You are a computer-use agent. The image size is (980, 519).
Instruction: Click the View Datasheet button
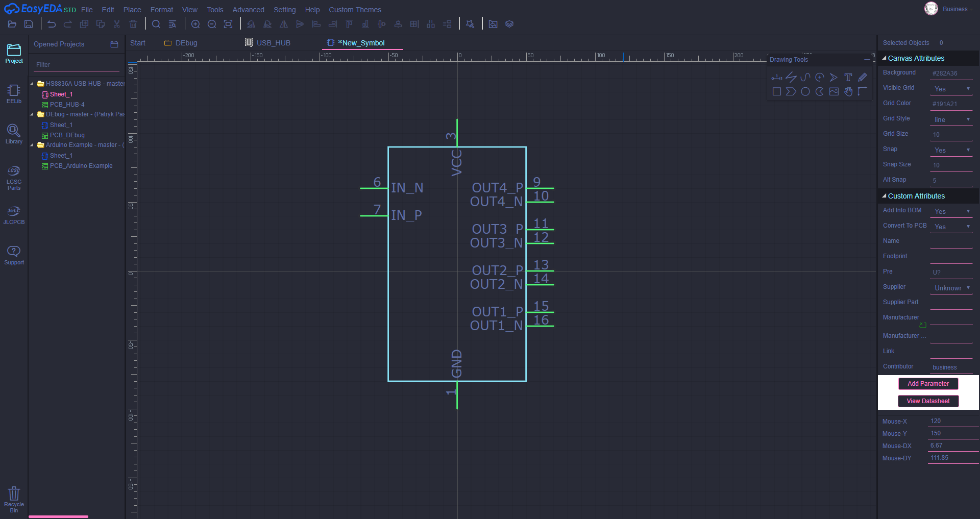(x=928, y=401)
